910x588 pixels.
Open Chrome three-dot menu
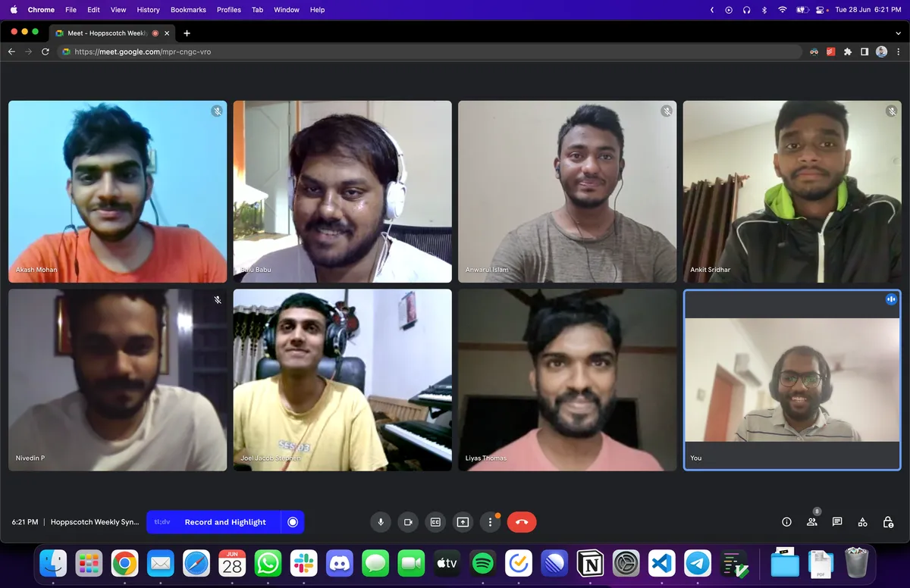pyautogui.click(x=898, y=52)
